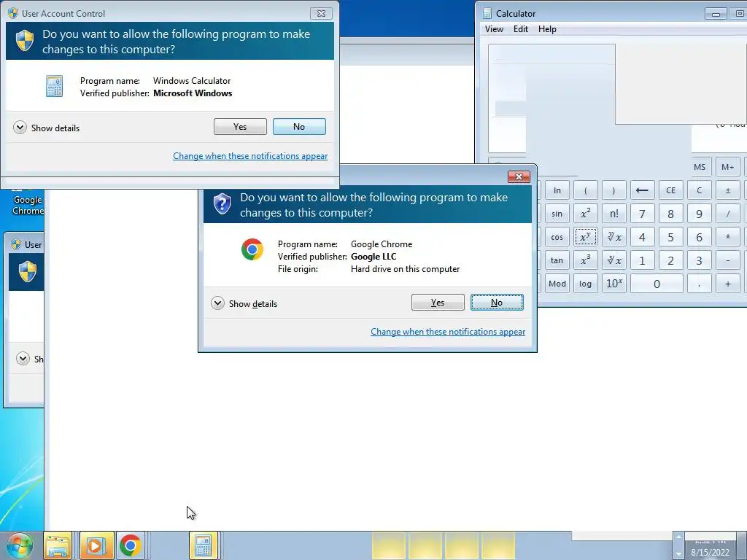Click the M+ memory add key
Screen dimensions: 747x560
(728, 167)
